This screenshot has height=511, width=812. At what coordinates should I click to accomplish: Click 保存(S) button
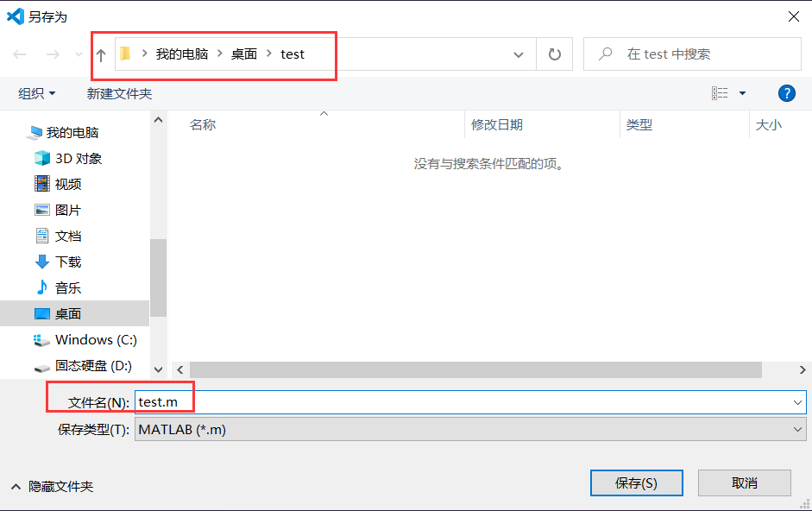click(x=637, y=483)
